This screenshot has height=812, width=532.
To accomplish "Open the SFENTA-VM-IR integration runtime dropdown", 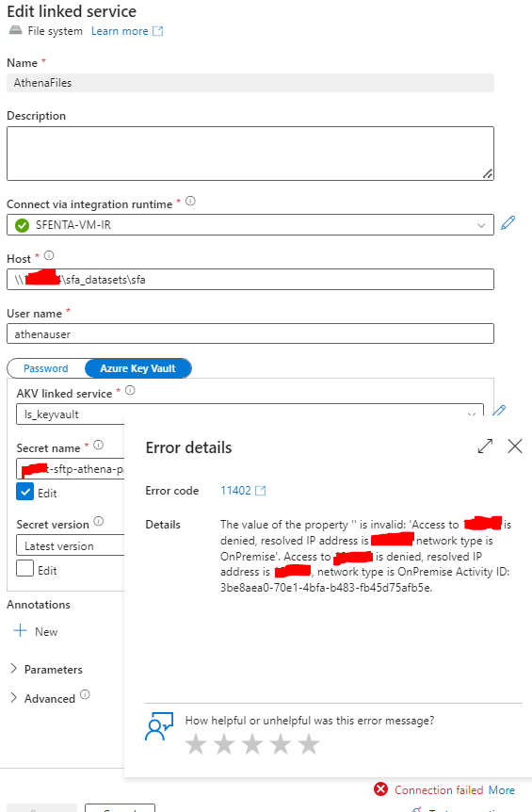I will click(250, 225).
